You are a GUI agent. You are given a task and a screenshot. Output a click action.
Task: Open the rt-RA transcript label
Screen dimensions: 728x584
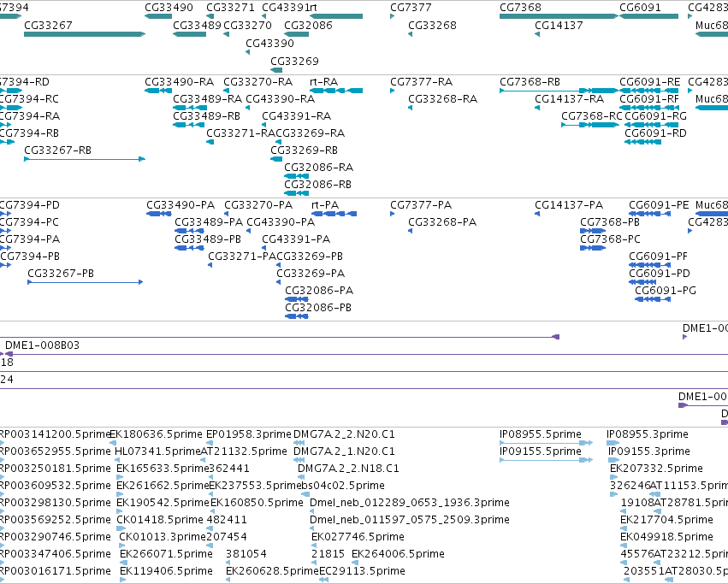[x=324, y=82]
